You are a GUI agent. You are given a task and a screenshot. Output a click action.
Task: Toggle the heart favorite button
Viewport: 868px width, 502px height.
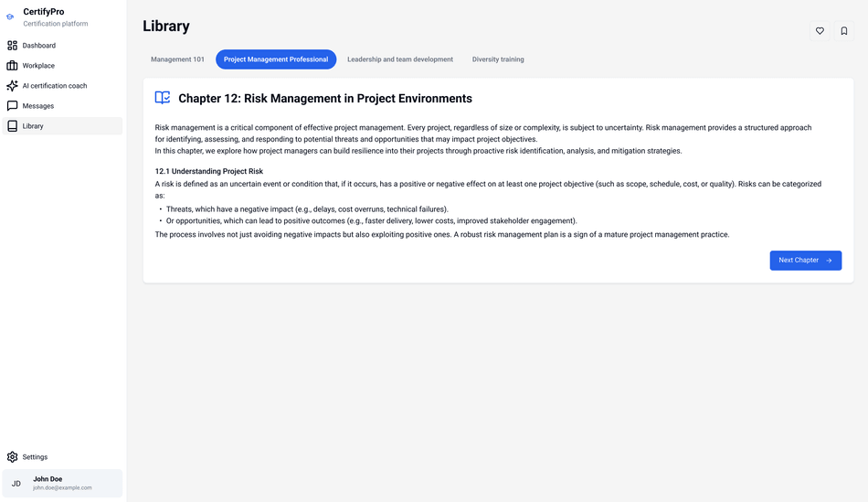(x=820, y=31)
